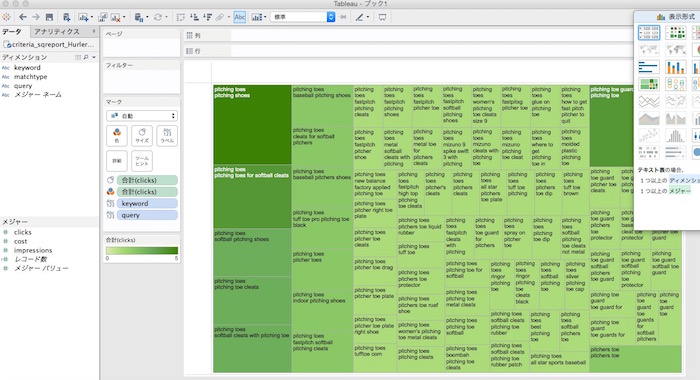
Task: Click the green clicks color legend gradient
Action: [x=142, y=251]
